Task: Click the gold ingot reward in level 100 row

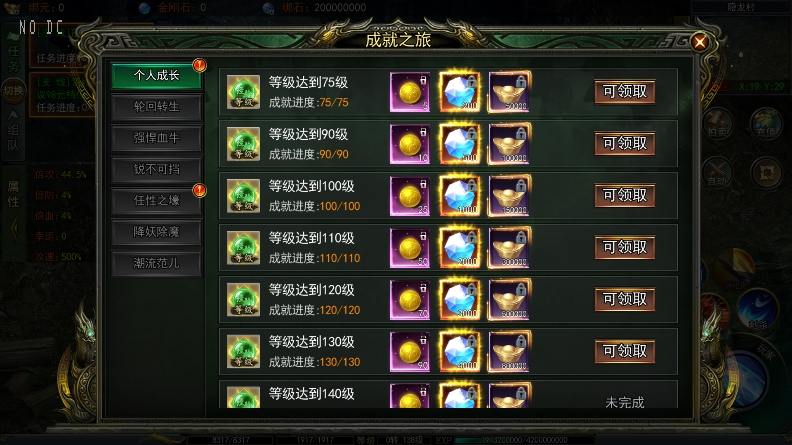Action: click(x=509, y=196)
